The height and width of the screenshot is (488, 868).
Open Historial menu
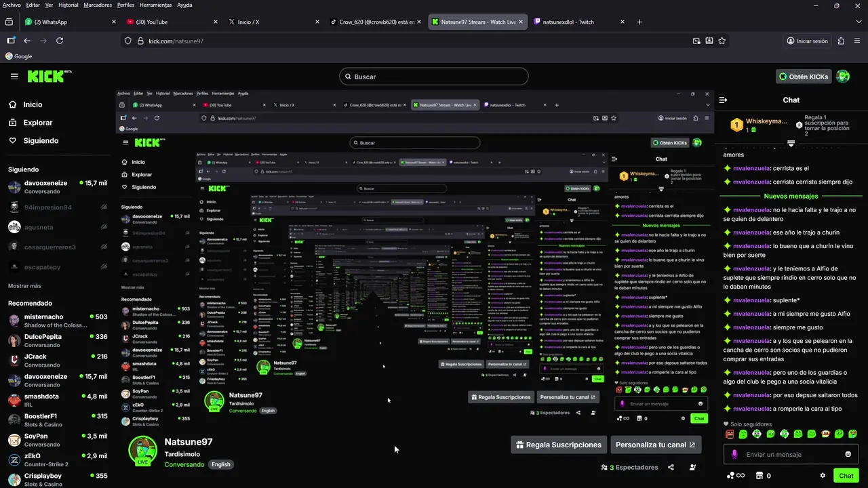click(x=68, y=5)
